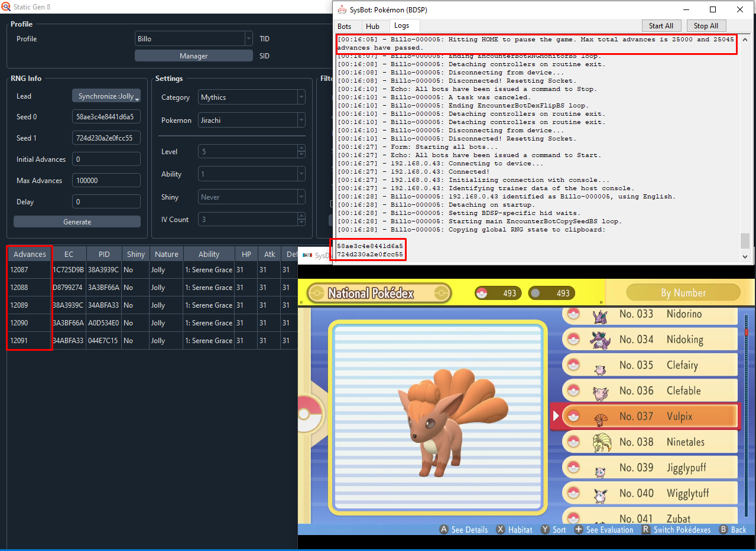Click Stop All button in SysBot
The height and width of the screenshot is (551, 756).
tap(706, 26)
